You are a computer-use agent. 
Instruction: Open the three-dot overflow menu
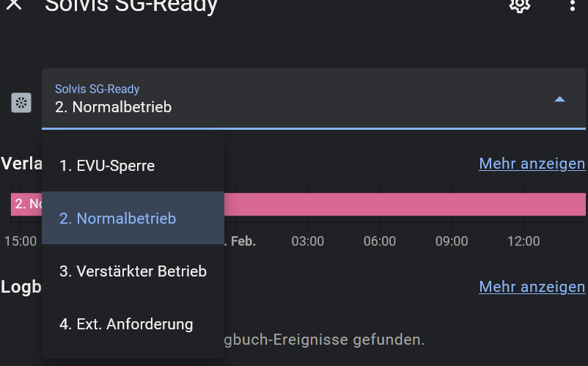[573, 4]
